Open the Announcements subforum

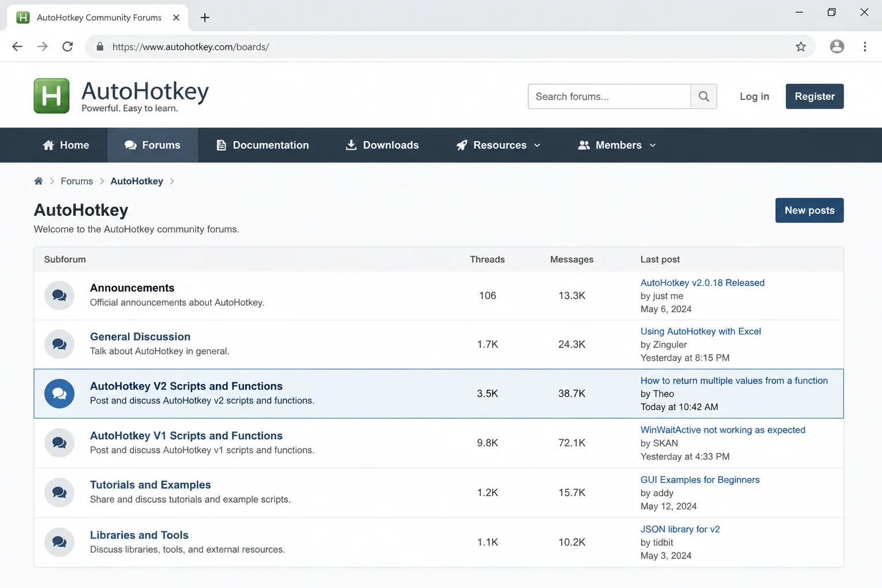(132, 288)
